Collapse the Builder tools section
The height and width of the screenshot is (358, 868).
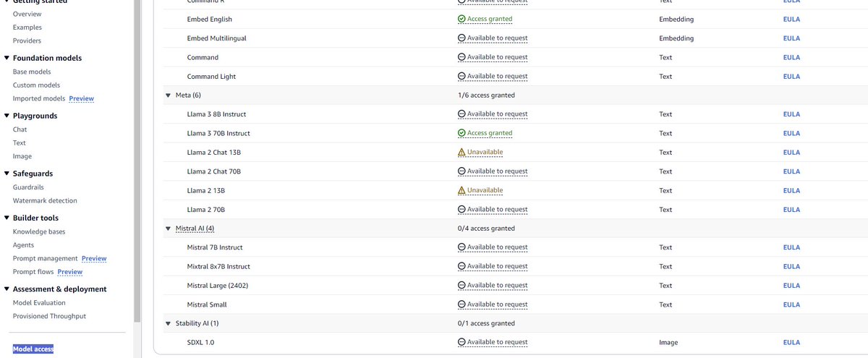coord(7,218)
